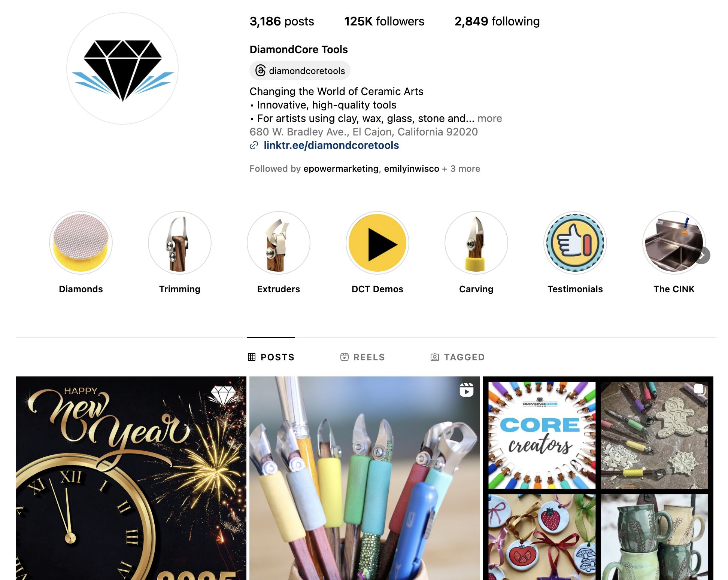Show next highlights with the right arrow

pos(702,255)
